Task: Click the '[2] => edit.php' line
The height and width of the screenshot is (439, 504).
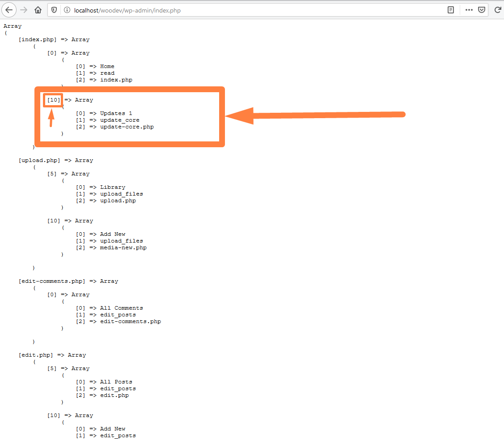Action: pyautogui.click(x=102, y=395)
